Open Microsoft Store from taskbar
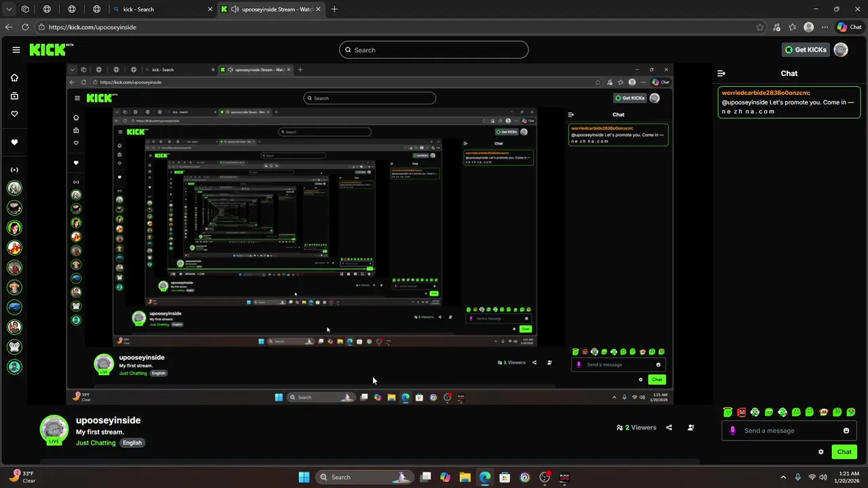This screenshot has height=488, width=868. click(505, 477)
